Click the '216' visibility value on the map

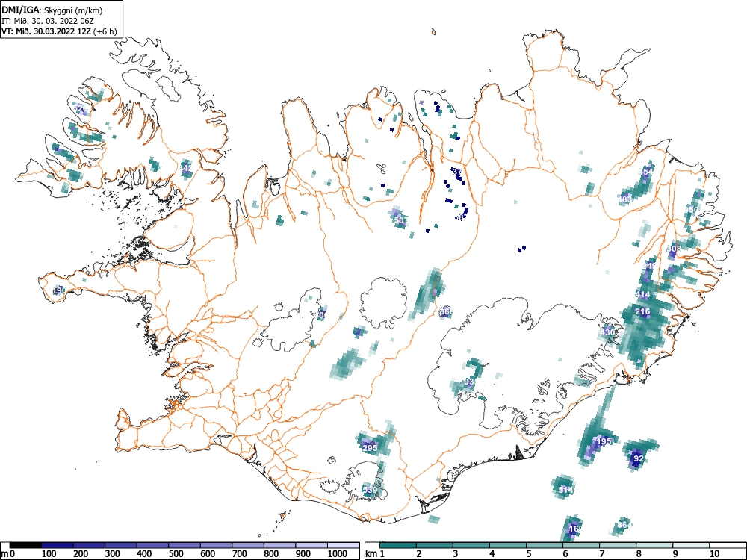pos(642,312)
